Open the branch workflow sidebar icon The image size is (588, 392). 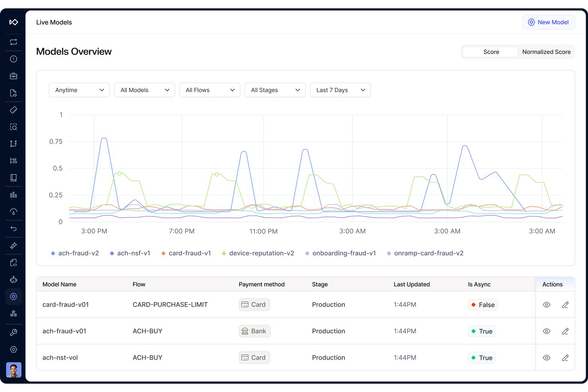click(x=14, y=144)
